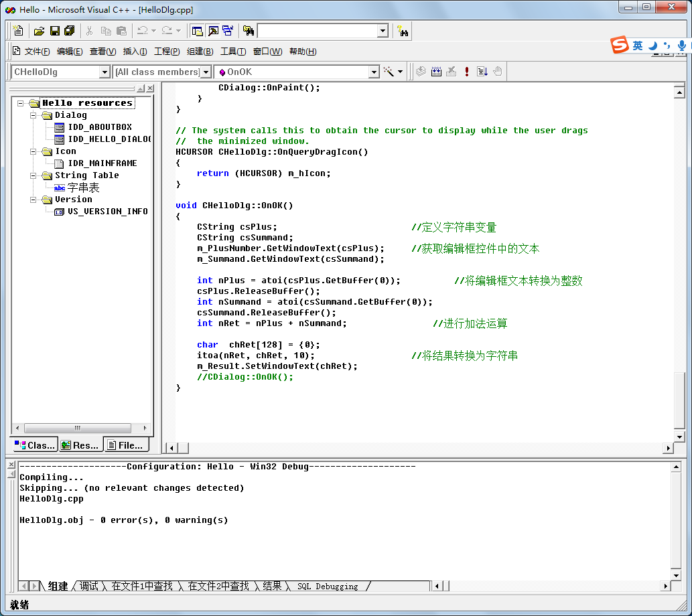Click the New Text File toolbar icon

point(18,31)
